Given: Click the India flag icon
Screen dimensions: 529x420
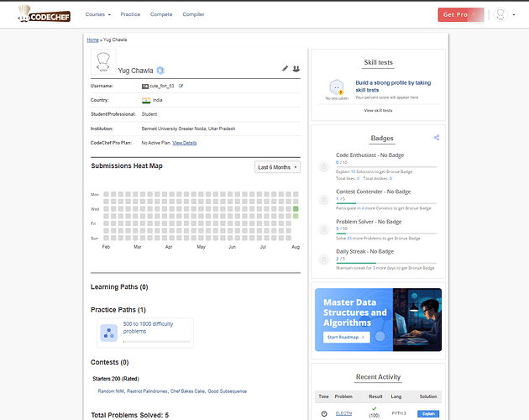Looking at the screenshot, I should 146,100.
